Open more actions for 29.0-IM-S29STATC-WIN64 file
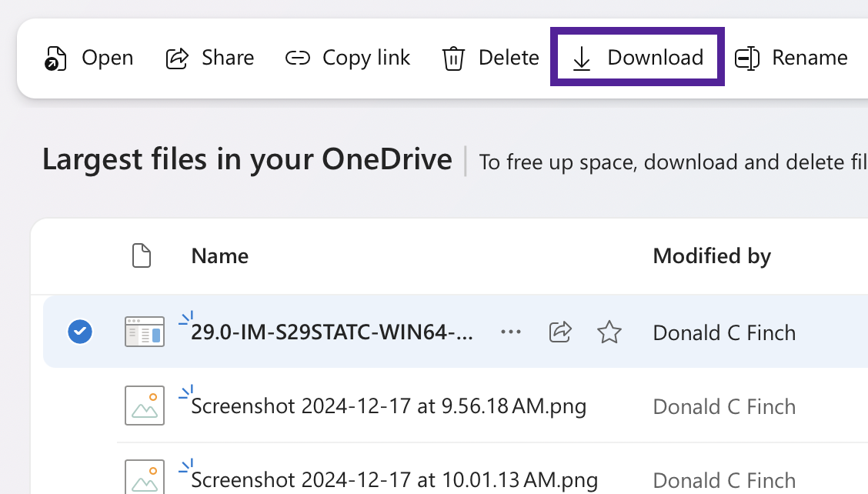The width and height of the screenshot is (868, 494). coord(510,332)
